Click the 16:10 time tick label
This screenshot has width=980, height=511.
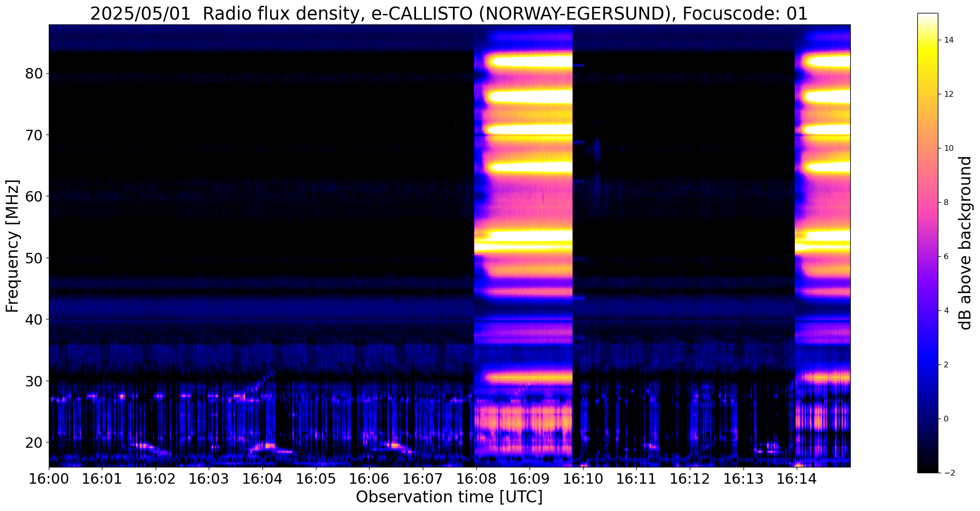click(x=583, y=479)
